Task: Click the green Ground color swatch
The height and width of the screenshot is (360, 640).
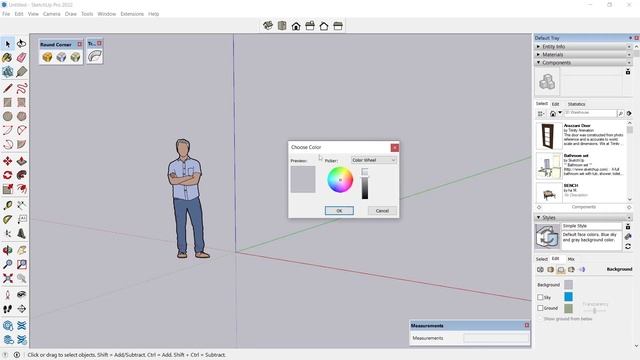Action: [568, 308]
